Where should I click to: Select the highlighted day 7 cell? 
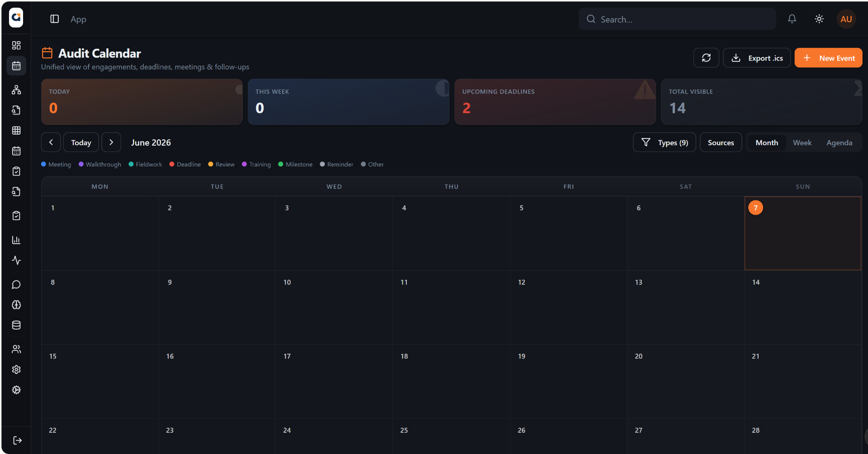pyautogui.click(x=803, y=233)
